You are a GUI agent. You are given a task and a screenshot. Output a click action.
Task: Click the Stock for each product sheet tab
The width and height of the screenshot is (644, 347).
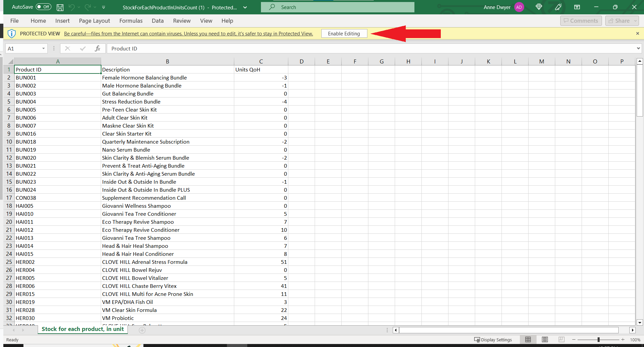point(82,329)
